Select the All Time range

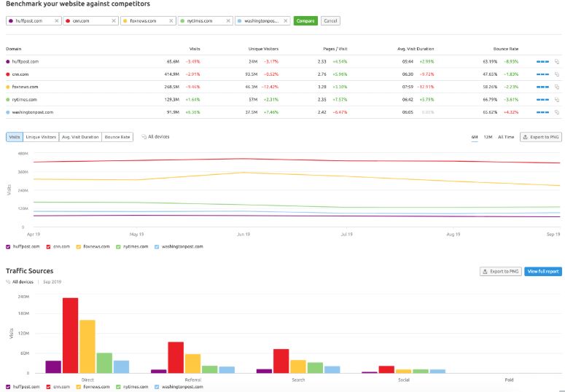pyautogui.click(x=506, y=137)
